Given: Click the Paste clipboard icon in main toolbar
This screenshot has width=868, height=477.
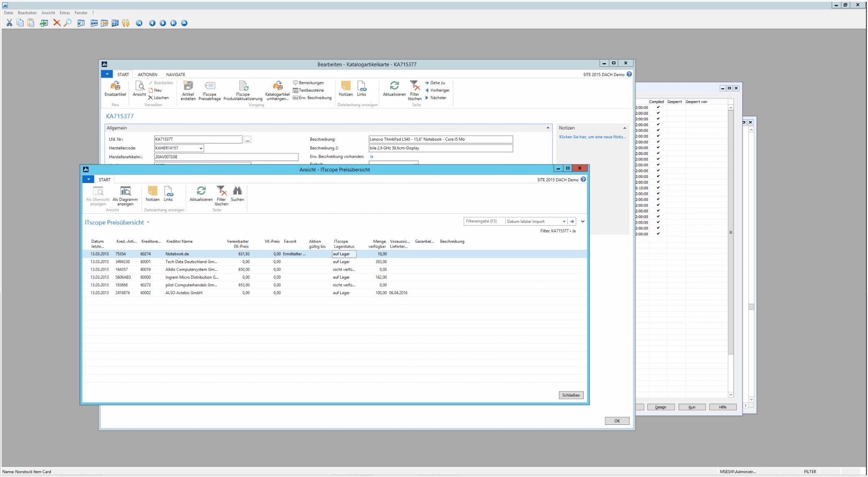Looking at the screenshot, I should coord(31,23).
